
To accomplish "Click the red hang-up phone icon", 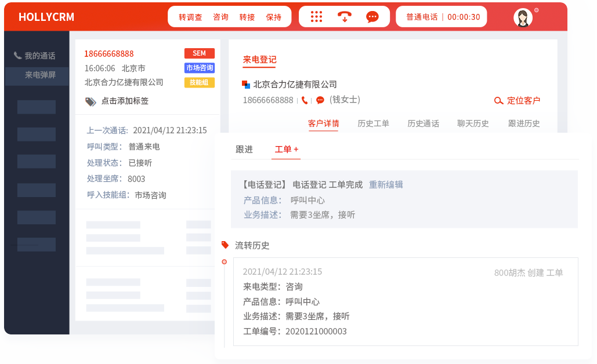I will 345,17.
